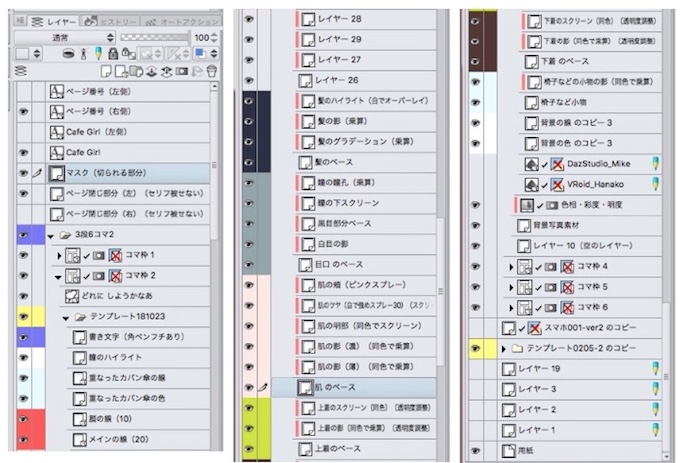694x463 pixels.
Task: Select the 髪のグラデーション（乗算） layer
Action: [x=366, y=142]
